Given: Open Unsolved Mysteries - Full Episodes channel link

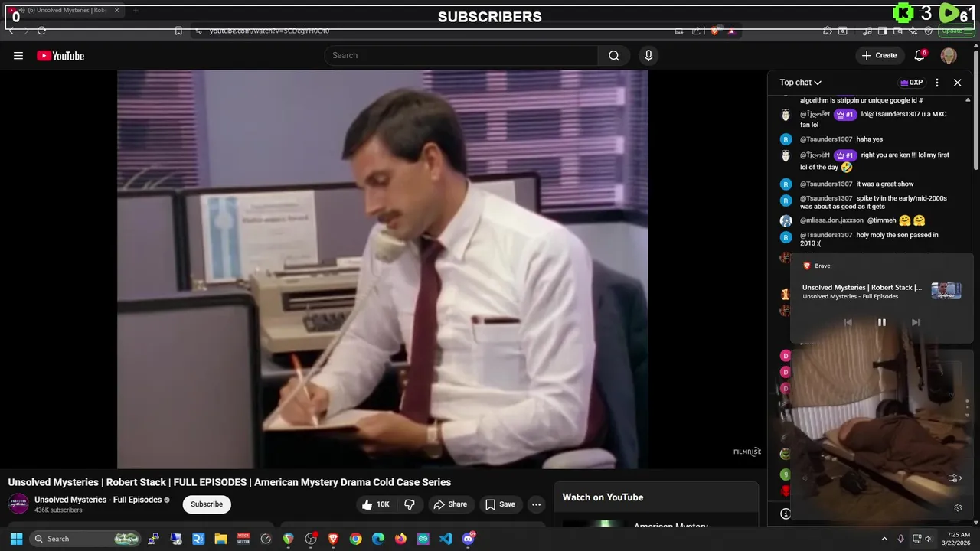Looking at the screenshot, I should 98,500.
